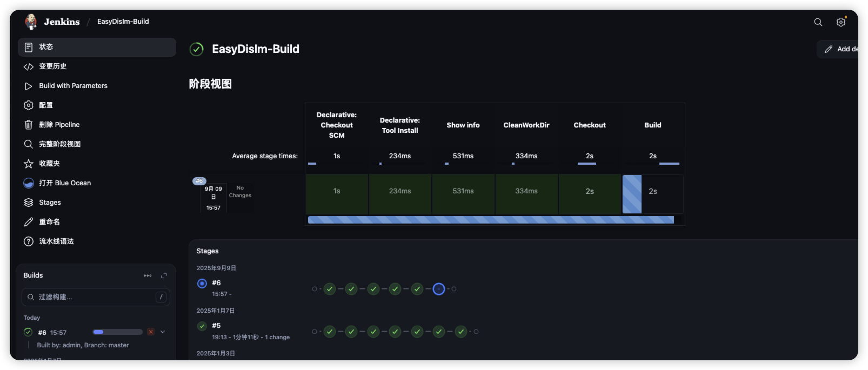The image size is (868, 370).
Task: Click the 'Declarative: Checkout SCM' stage header
Action: coord(337,125)
